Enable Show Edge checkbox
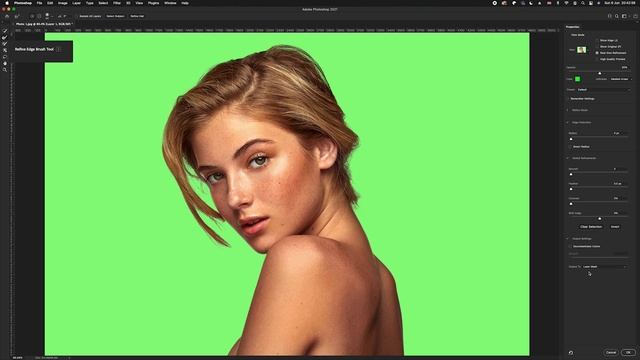 tap(597, 40)
